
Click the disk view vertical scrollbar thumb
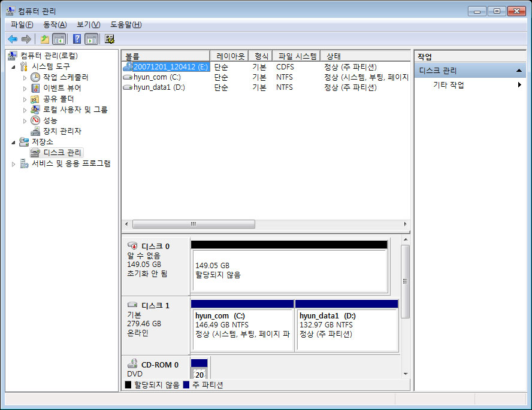click(406, 281)
